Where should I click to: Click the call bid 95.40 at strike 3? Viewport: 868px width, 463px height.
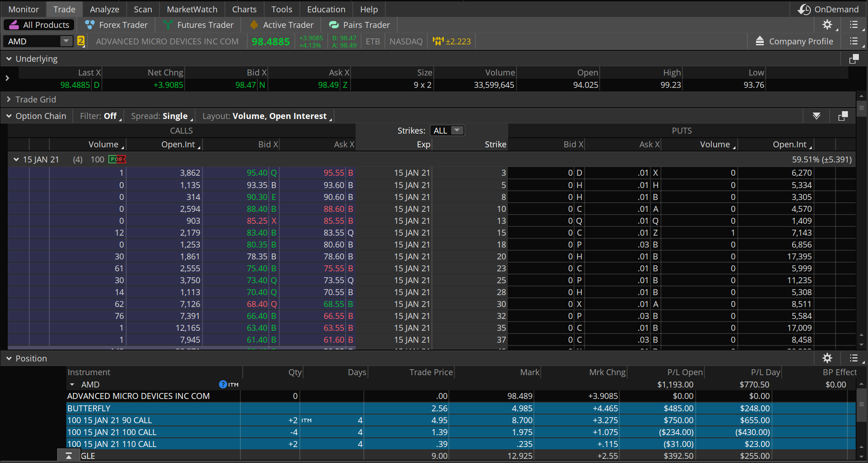257,173
